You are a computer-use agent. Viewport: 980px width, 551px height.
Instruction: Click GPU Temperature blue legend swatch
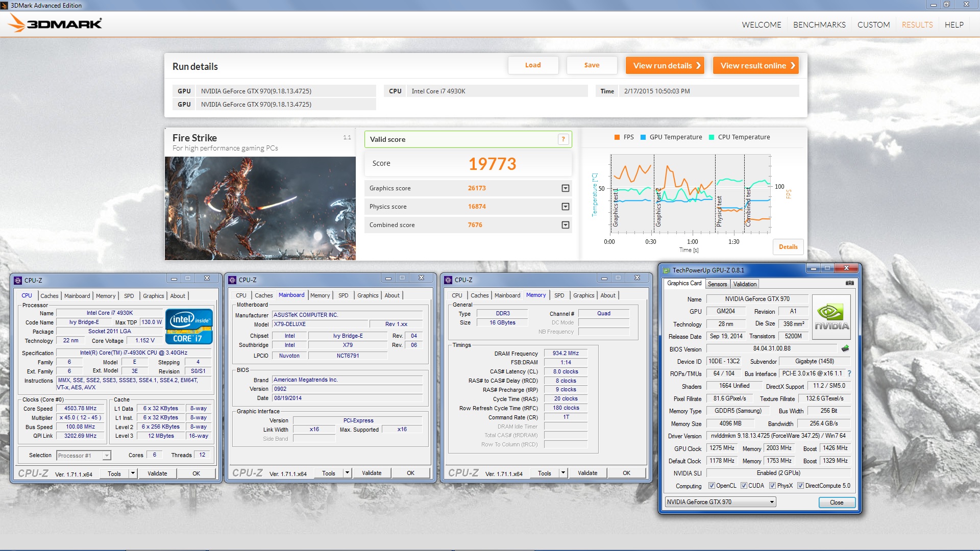click(x=643, y=137)
